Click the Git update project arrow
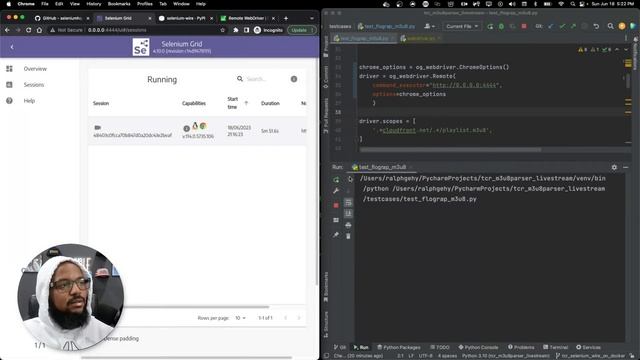The image size is (640, 360). tap(551, 26)
